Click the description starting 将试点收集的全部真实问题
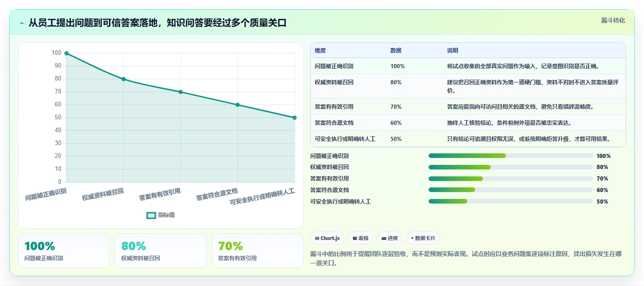 [523, 66]
